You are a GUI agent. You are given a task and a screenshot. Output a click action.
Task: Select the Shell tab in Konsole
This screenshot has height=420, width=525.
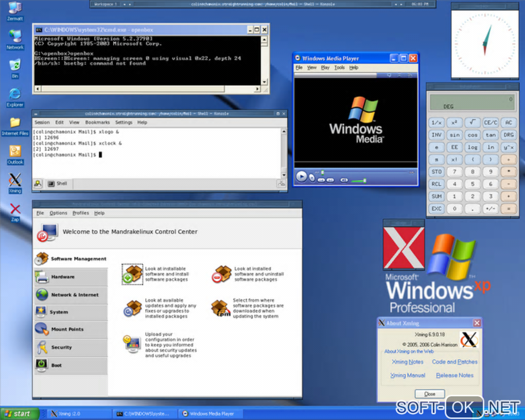[58, 184]
